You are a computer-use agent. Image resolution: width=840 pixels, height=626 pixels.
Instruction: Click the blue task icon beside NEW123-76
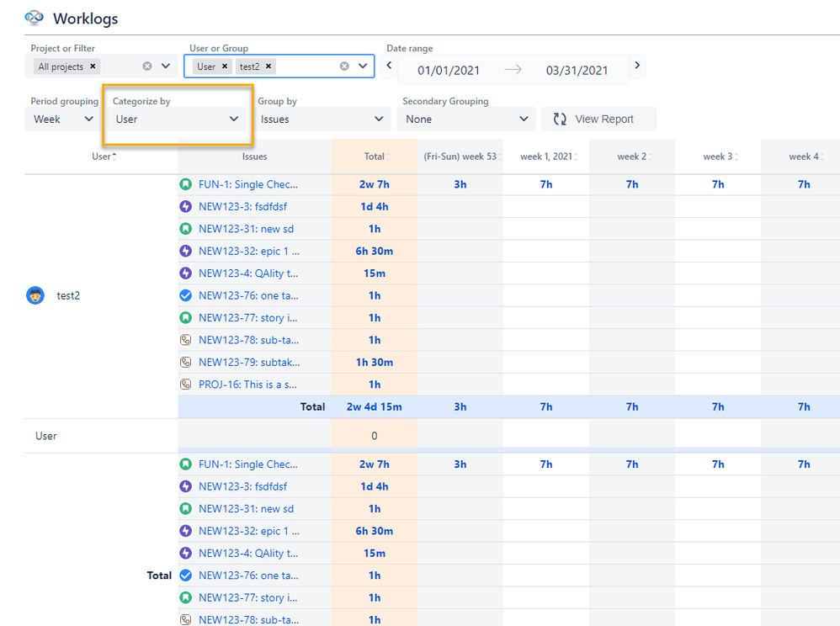185,295
